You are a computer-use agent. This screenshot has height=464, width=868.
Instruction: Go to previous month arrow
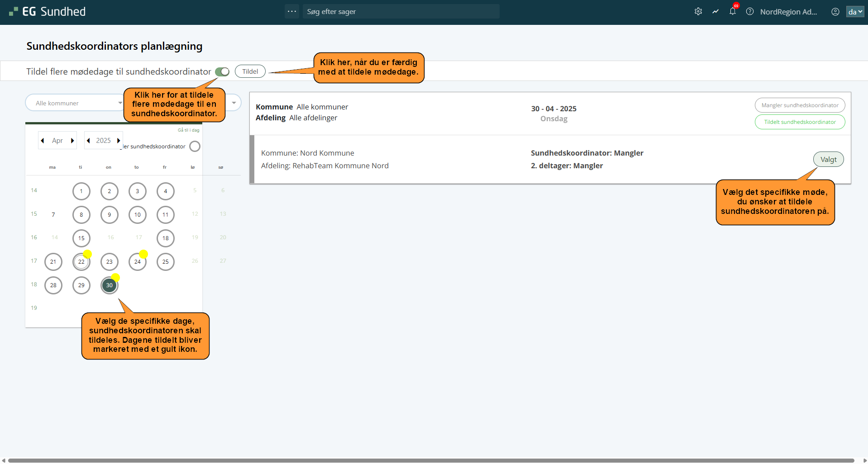click(x=43, y=141)
